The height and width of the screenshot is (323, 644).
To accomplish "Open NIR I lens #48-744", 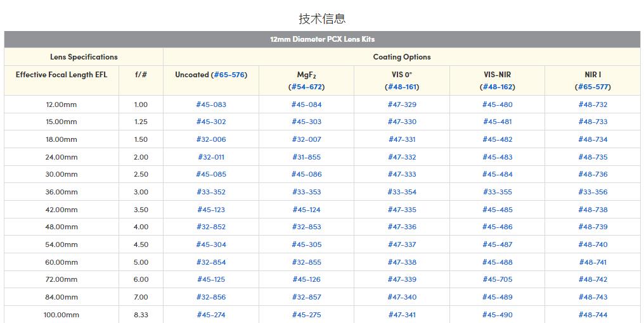I will 593,315.
